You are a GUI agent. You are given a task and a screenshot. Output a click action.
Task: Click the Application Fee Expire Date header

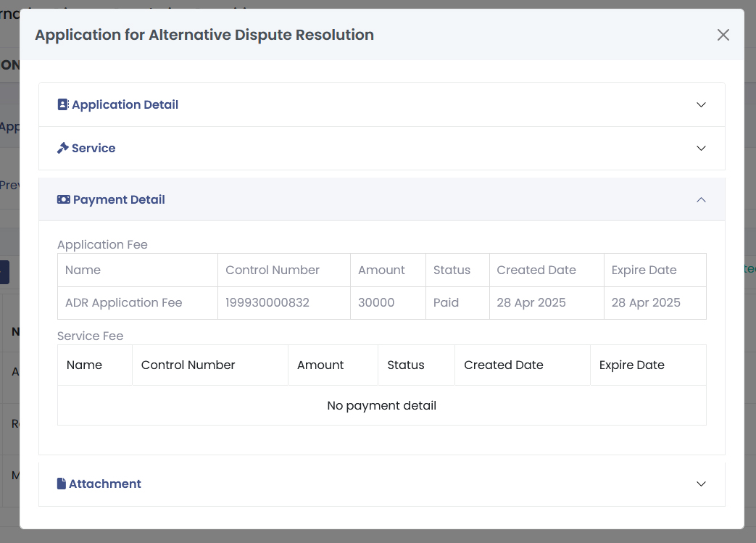point(644,270)
